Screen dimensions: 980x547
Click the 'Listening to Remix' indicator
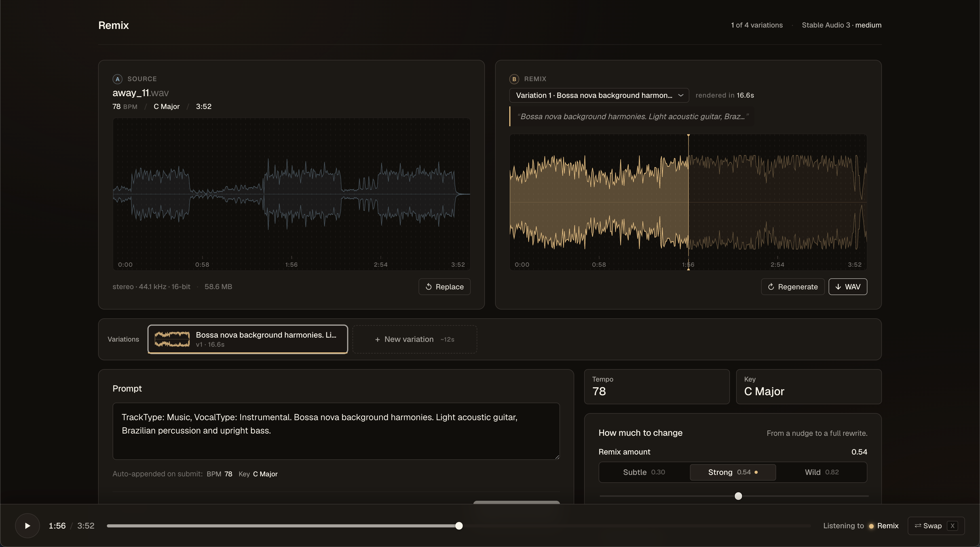(x=861, y=526)
